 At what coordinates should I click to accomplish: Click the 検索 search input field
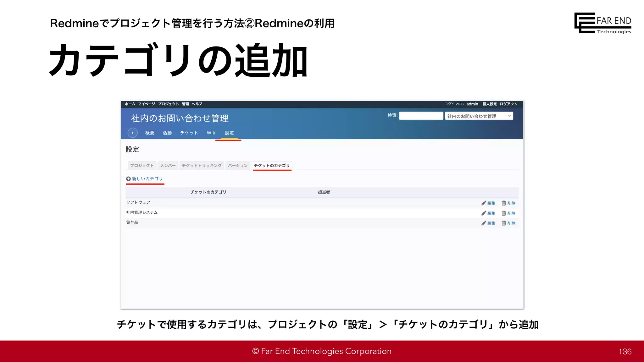click(421, 116)
